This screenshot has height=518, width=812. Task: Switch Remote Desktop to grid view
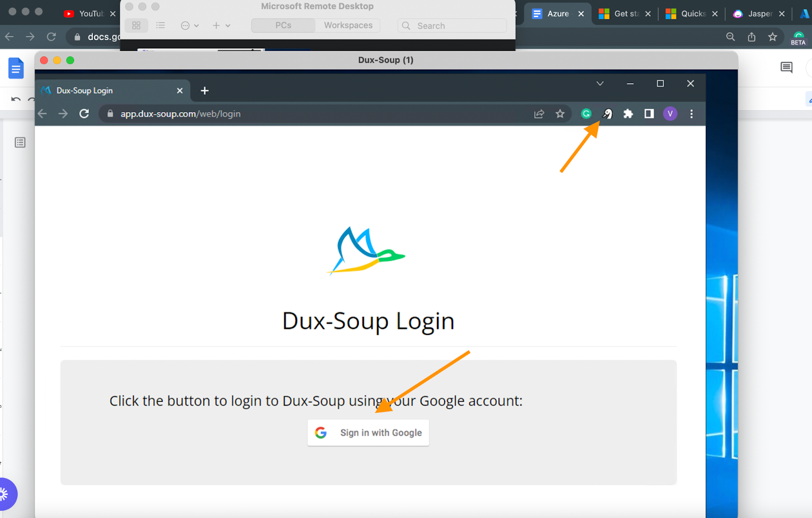137,25
